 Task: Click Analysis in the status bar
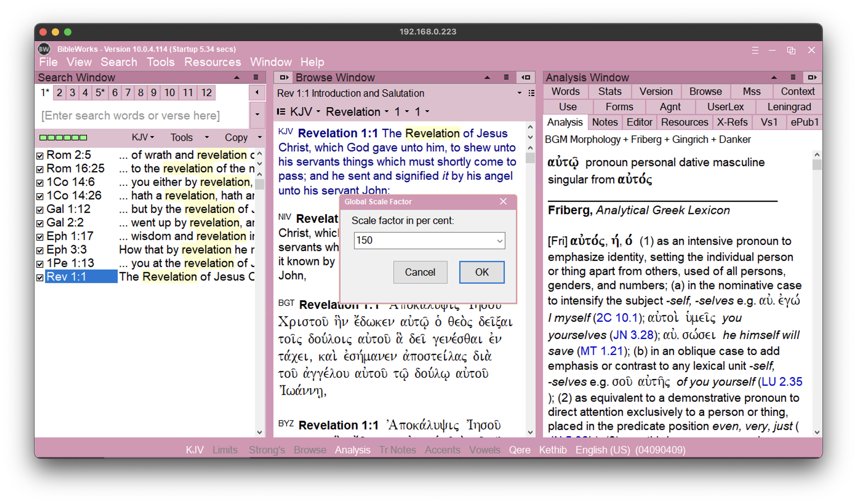352,450
